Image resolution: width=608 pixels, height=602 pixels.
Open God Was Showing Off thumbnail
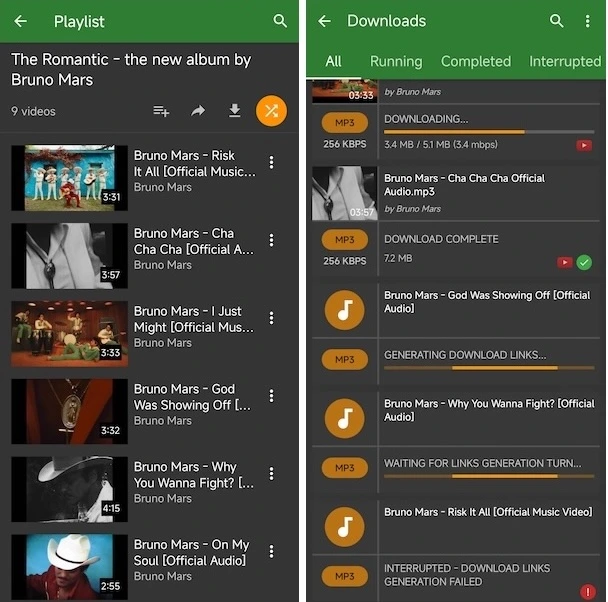(x=69, y=411)
